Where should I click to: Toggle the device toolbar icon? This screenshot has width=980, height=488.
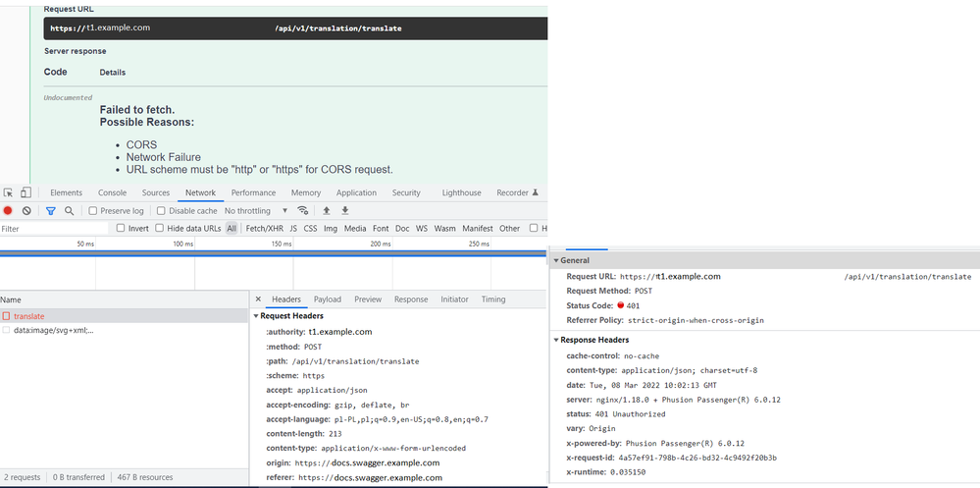pos(26,193)
